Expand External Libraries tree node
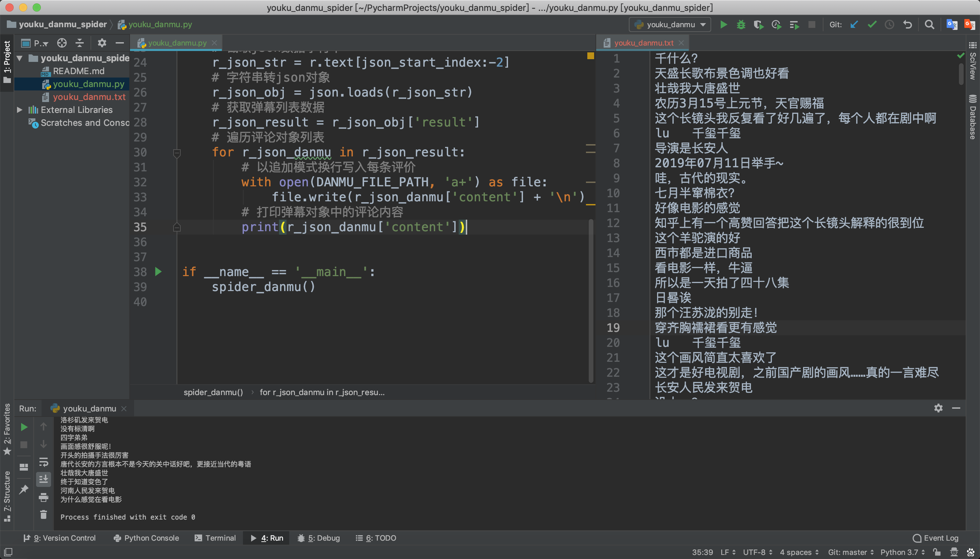Viewport: 980px width, 559px height. 20,110
